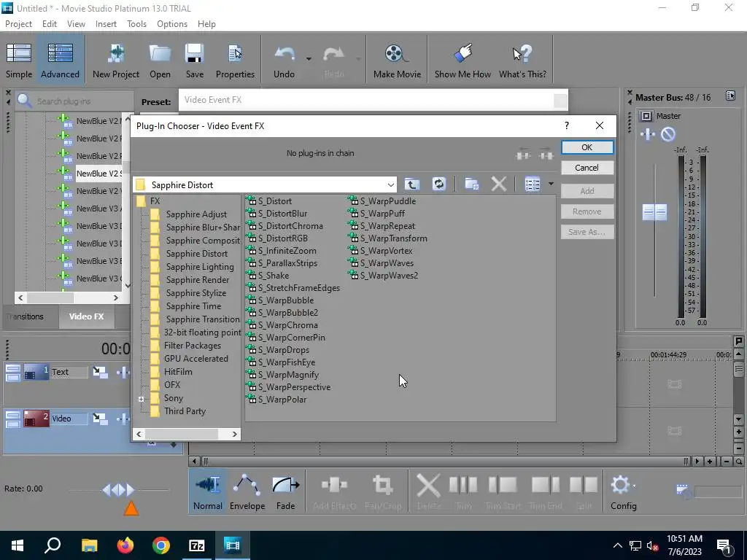Viewport: 747px width, 560px height.
Task: Select the GPU Accelerated folder
Action: pos(196,359)
